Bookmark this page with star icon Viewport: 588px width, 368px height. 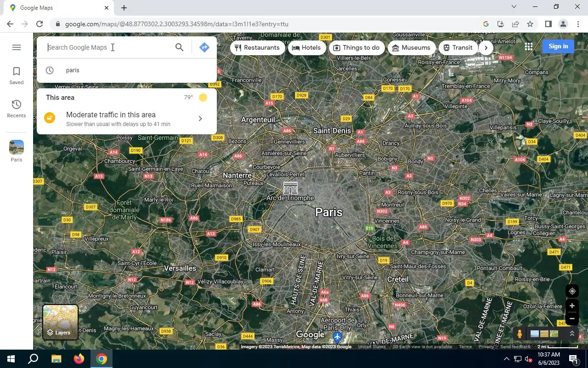tap(530, 24)
